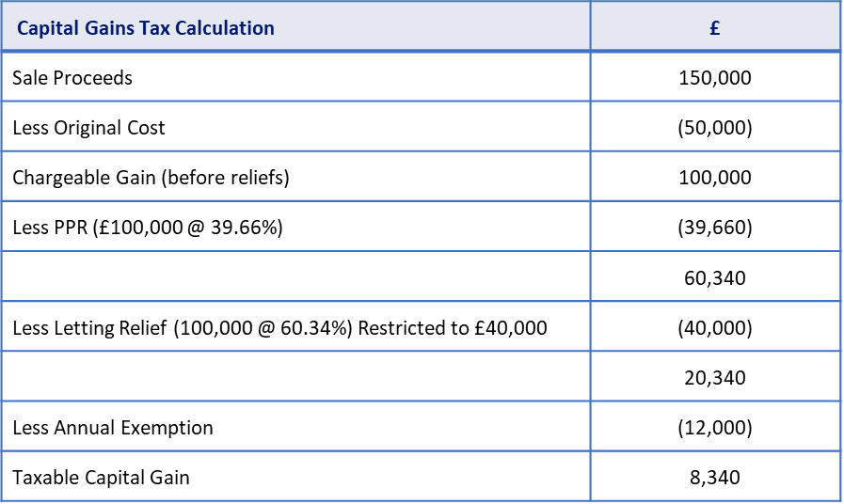
Task: Select the 100,000 chargeable gain value
Action: click(x=715, y=178)
